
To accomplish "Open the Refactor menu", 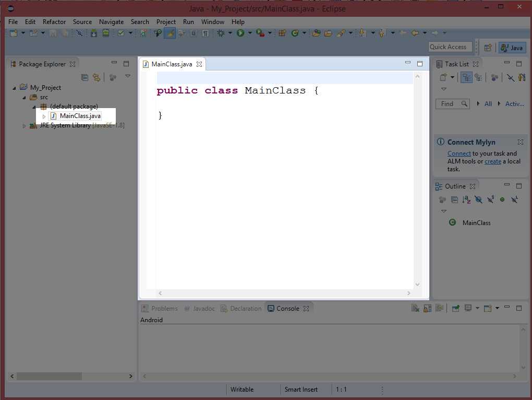I will [x=54, y=22].
